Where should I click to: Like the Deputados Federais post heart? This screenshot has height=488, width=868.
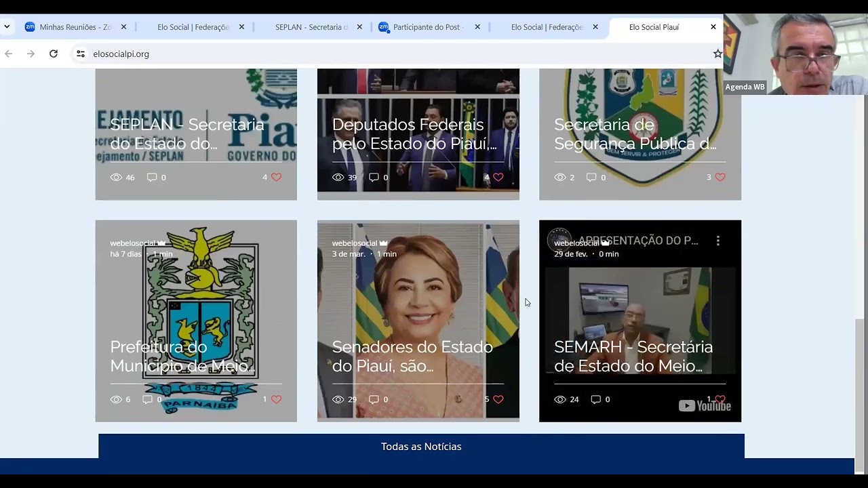click(498, 177)
